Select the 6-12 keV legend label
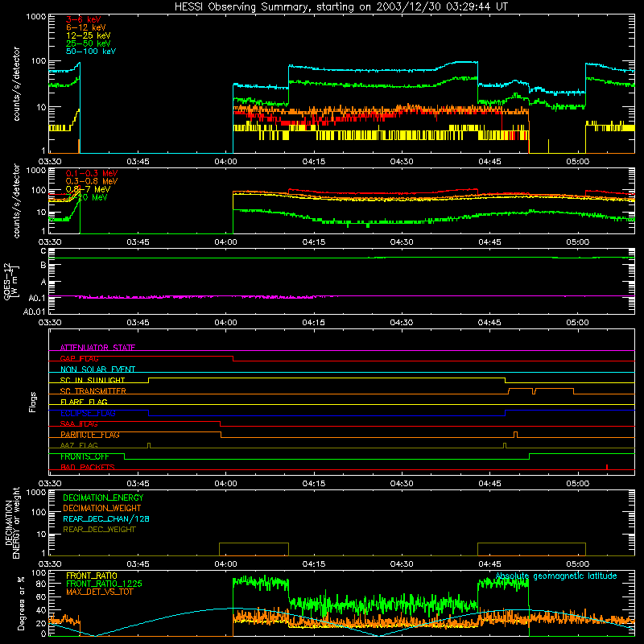 tap(86, 27)
